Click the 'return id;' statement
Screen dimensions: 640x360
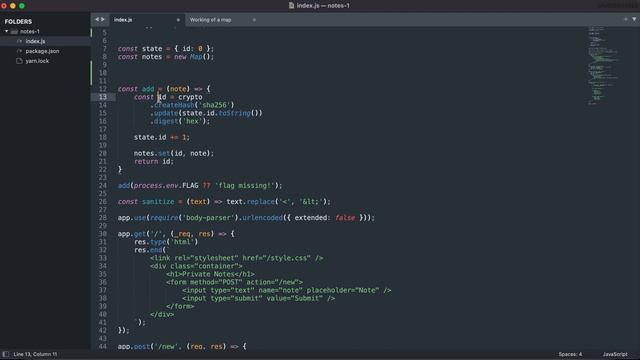click(x=154, y=162)
